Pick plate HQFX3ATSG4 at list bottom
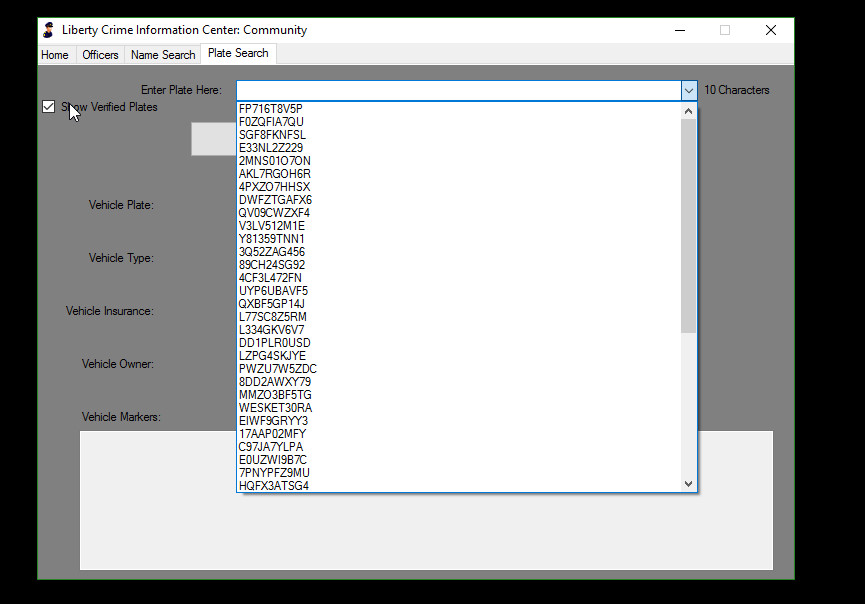 pyautogui.click(x=274, y=486)
